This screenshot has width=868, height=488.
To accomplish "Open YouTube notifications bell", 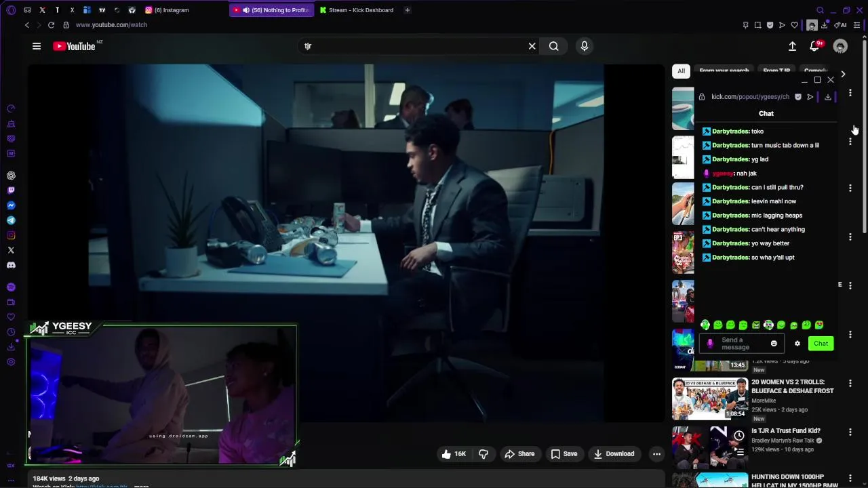I will coord(815,46).
